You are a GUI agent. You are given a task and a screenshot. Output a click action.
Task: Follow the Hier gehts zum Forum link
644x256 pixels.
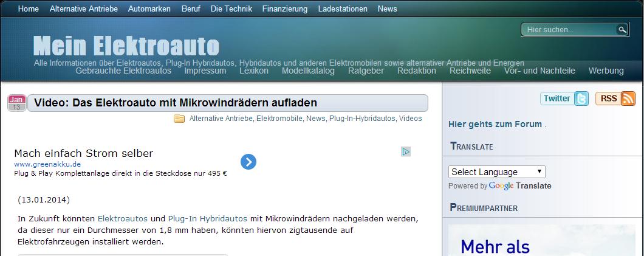coord(495,124)
